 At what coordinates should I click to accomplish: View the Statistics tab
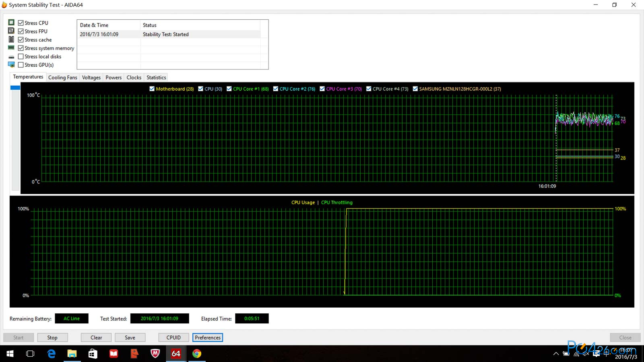(156, 78)
